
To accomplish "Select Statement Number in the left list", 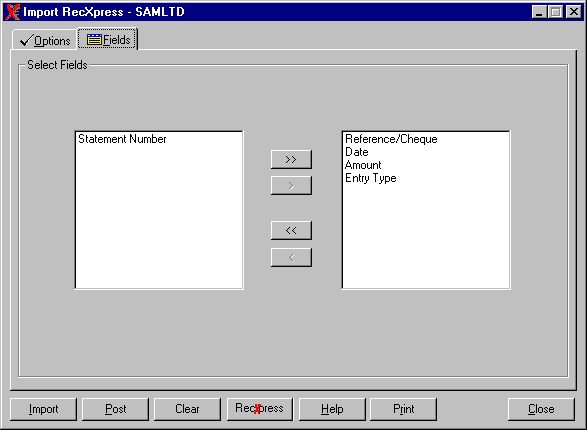I will (x=122, y=139).
